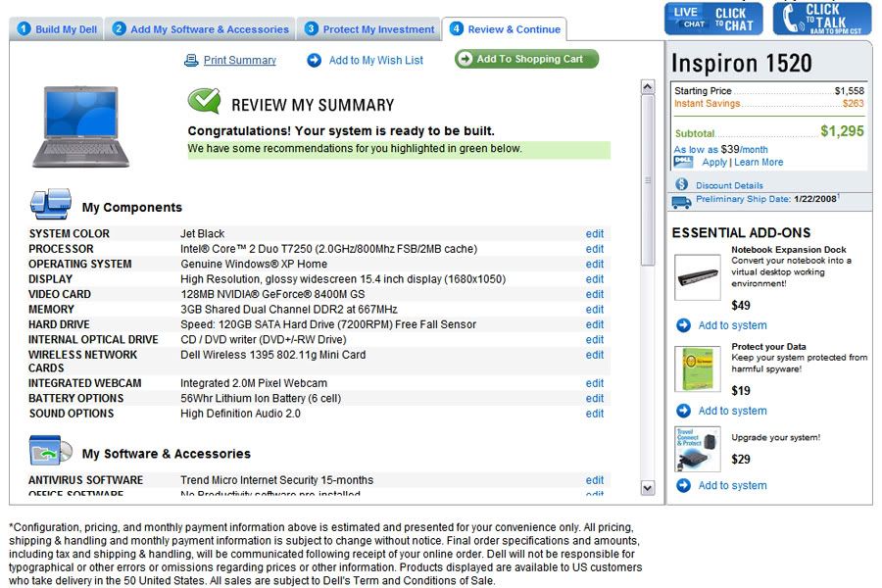Click the As low as $39/month link
882x588 pixels.
click(x=720, y=149)
